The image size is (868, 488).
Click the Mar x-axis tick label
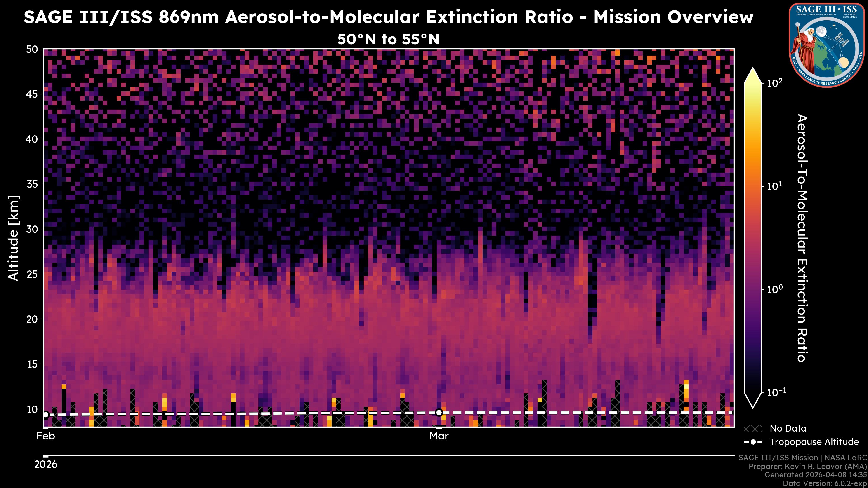click(439, 436)
